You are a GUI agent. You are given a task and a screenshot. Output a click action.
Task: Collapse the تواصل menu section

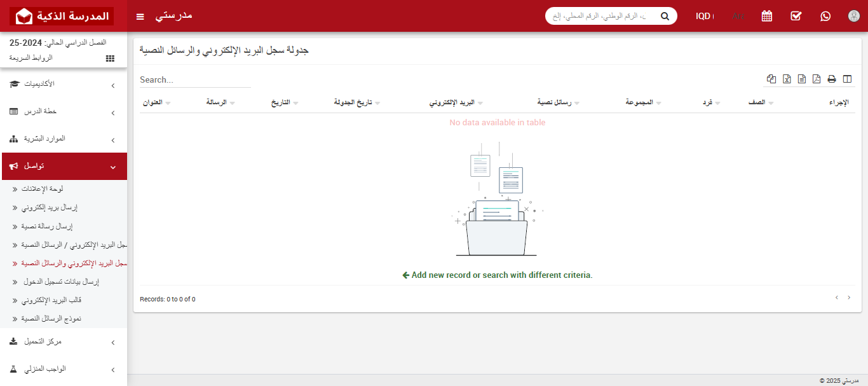tap(64, 166)
